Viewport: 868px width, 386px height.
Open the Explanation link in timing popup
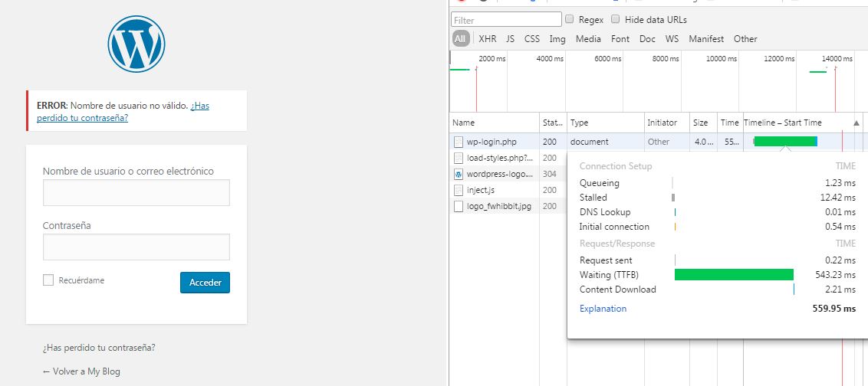click(603, 309)
